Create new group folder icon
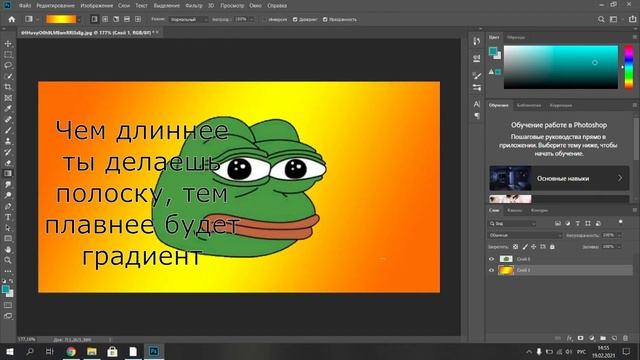The height and width of the screenshot is (360, 640). click(x=603, y=338)
